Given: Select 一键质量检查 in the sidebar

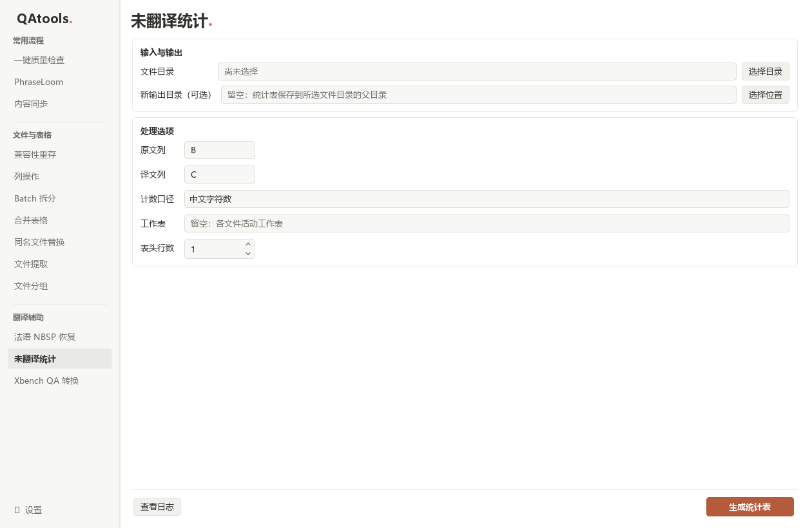Looking at the screenshot, I should [x=60, y=60].
